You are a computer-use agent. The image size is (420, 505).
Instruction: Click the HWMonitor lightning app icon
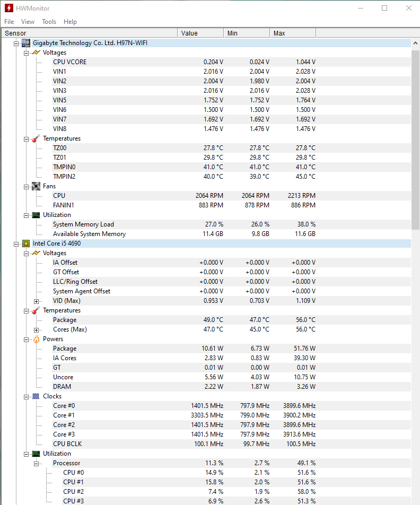(8, 8)
